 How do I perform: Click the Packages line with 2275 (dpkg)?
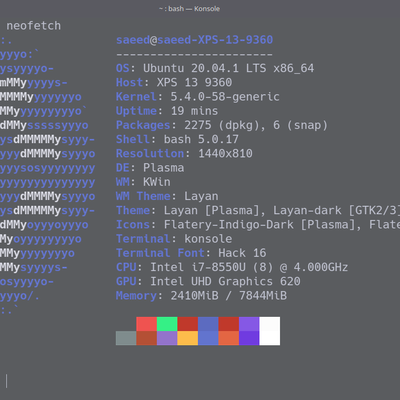pos(222,125)
